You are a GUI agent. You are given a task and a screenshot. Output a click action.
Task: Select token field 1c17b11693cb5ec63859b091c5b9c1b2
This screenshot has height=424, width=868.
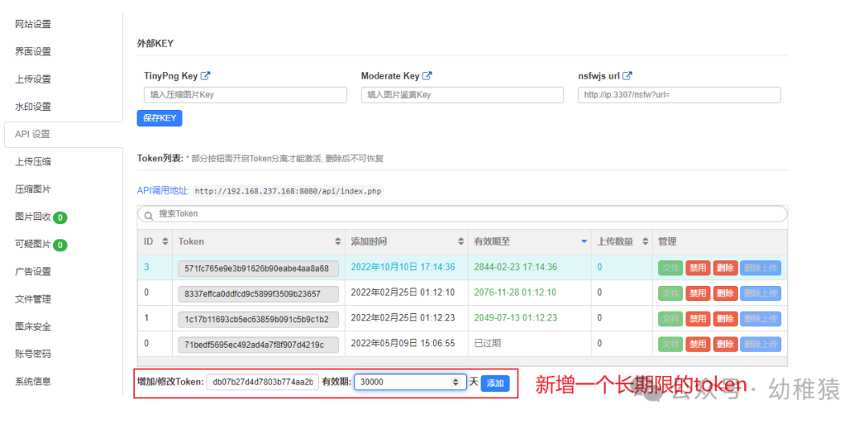(259, 320)
